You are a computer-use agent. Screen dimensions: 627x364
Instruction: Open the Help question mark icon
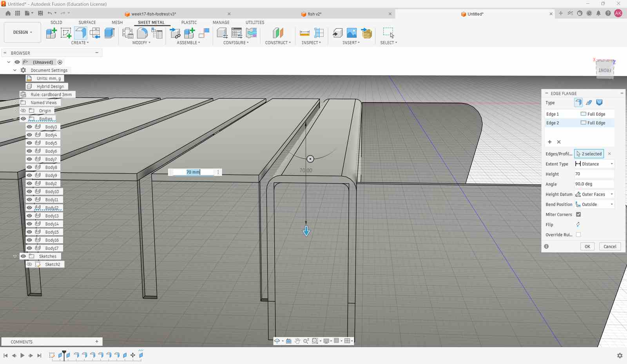pos(608,13)
